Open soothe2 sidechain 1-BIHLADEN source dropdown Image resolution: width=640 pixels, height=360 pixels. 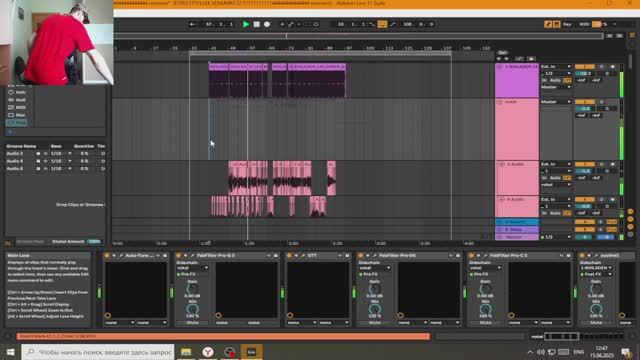point(596,268)
